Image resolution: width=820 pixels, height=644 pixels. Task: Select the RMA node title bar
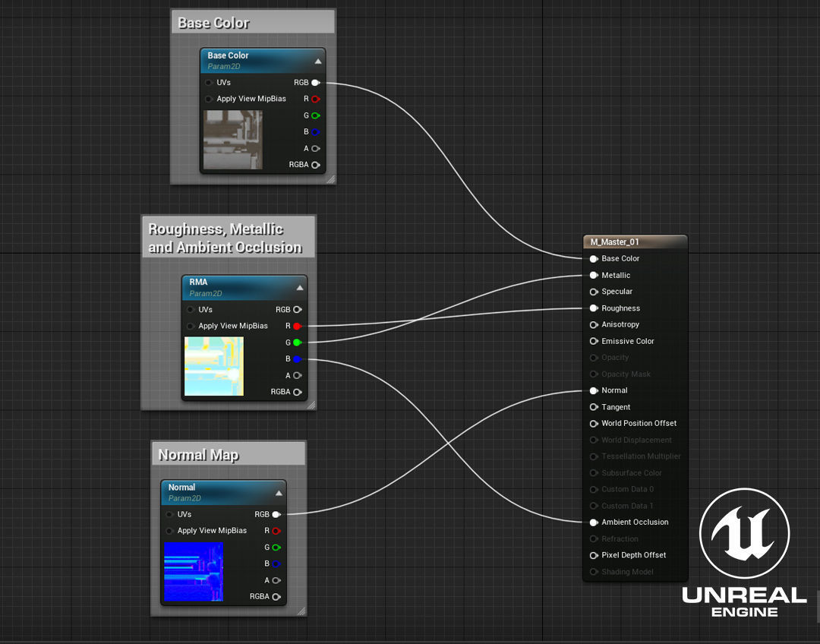click(x=235, y=286)
